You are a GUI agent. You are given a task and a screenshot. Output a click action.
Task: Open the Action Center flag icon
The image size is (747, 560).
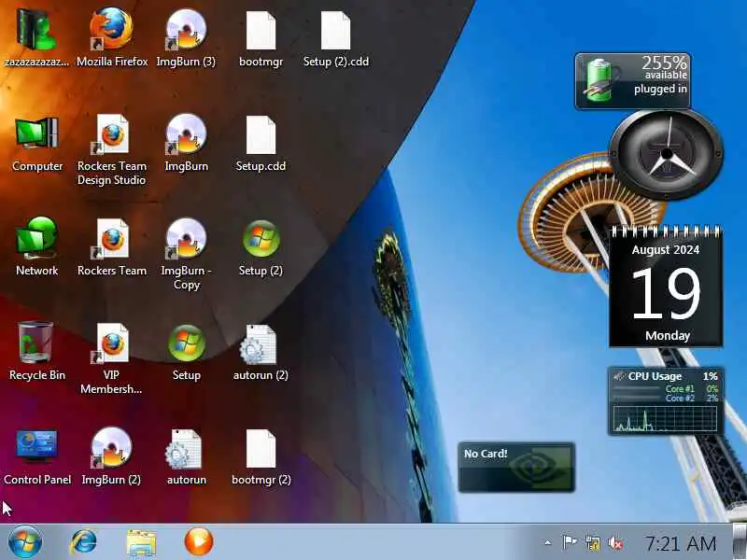tap(570, 542)
